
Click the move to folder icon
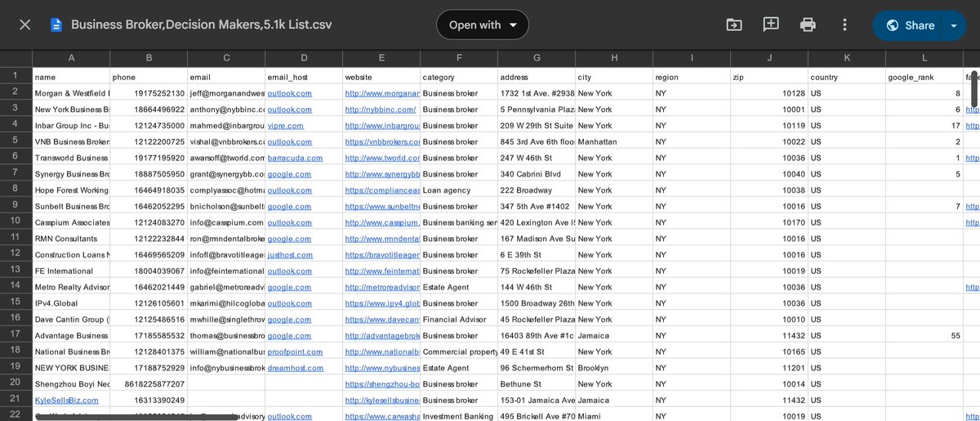pos(734,25)
